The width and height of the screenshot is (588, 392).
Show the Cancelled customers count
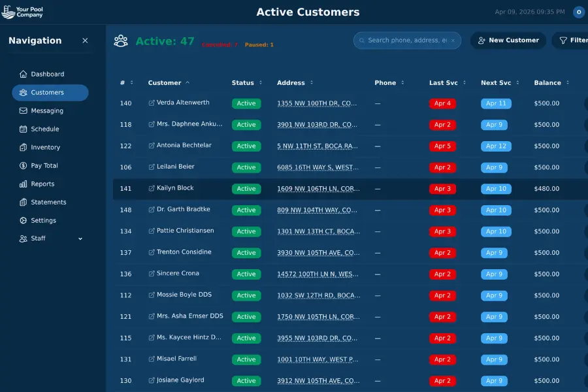coord(220,44)
